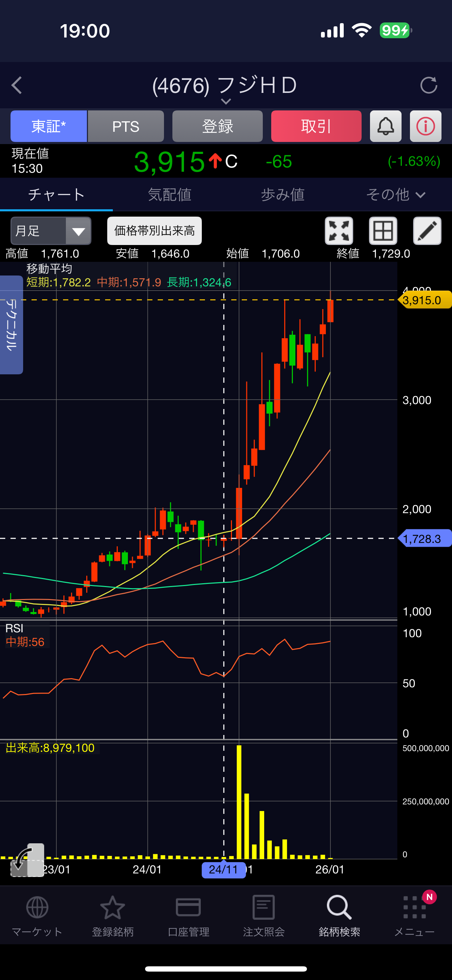Open the テクニカル side panel
The image size is (452, 980).
coord(12,325)
